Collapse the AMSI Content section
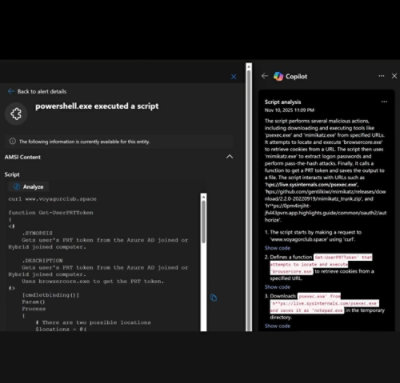The height and width of the screenshot is (383, 400). [230, 157]
